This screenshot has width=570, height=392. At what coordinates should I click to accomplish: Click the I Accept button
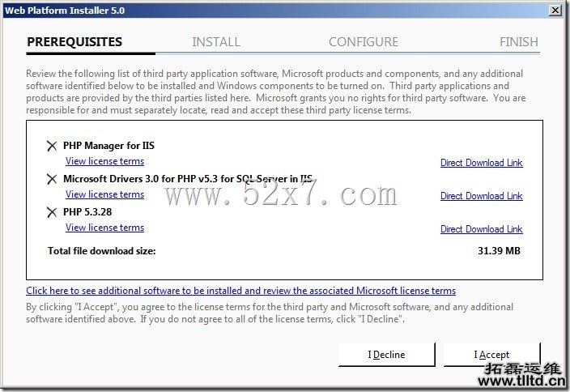491,354
